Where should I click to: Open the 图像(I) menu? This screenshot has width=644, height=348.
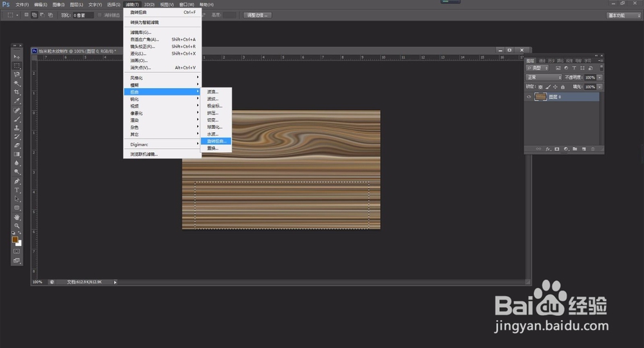(59, 5)
